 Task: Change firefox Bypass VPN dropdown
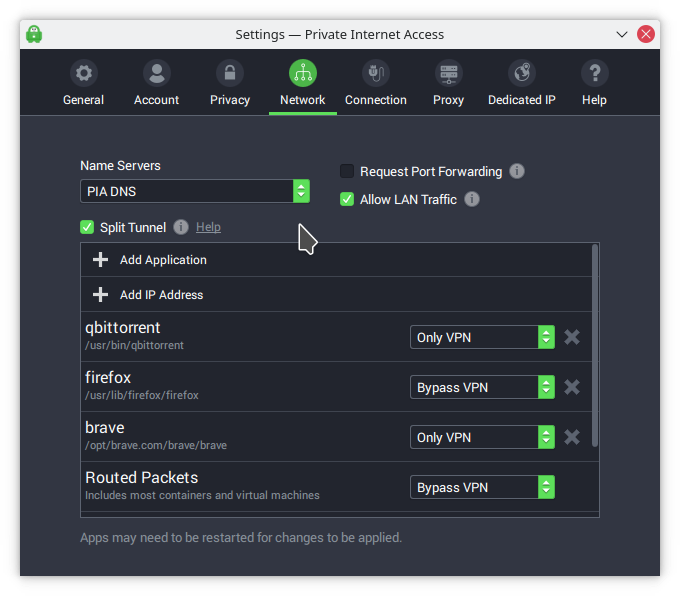tap(482, 387)
